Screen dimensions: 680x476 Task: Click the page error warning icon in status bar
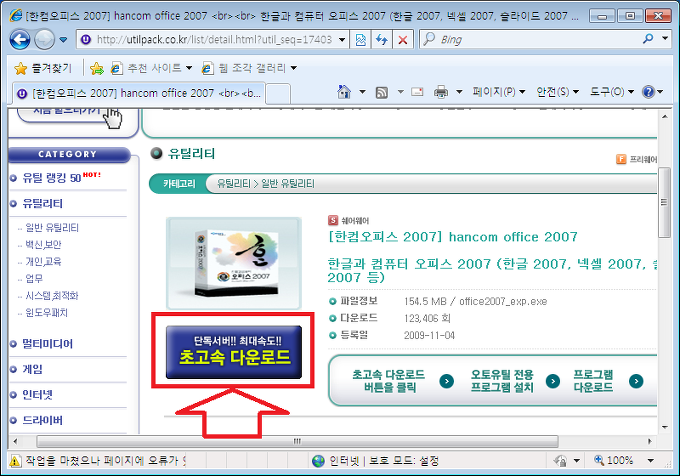(x=15, y=461)
